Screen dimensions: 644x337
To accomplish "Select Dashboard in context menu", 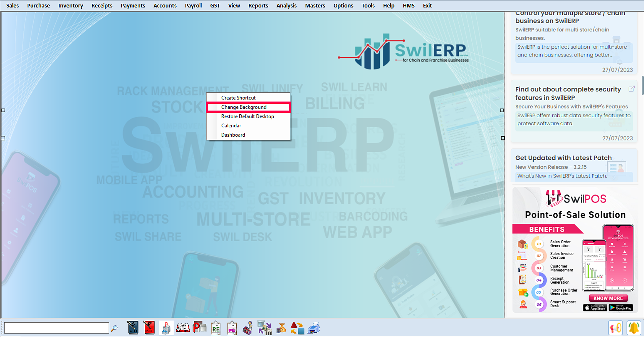I will pyautogui.click(x=248, y=135).
